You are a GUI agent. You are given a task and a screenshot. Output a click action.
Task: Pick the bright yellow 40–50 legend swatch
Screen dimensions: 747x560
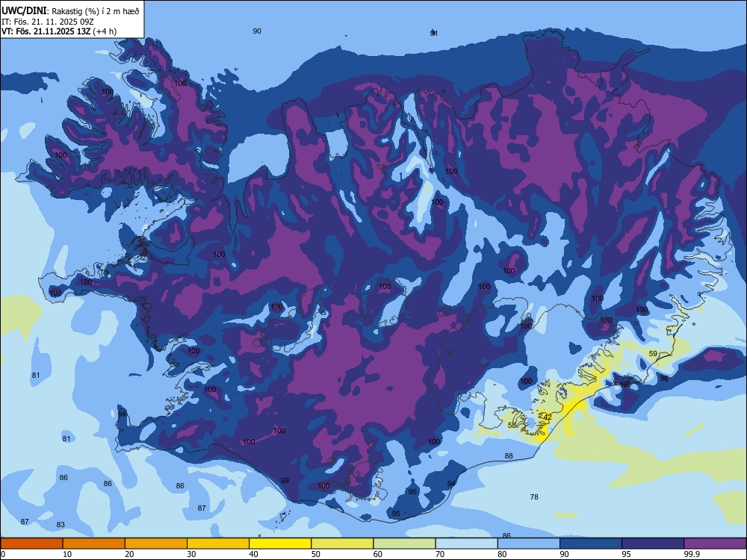point(280,544)
